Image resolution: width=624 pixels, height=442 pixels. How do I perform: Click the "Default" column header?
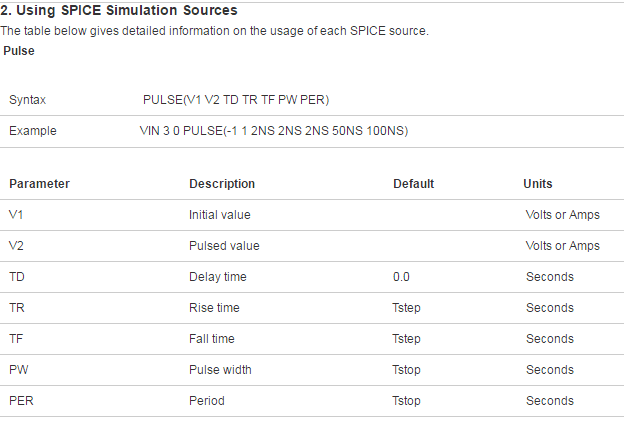[413, 184]
